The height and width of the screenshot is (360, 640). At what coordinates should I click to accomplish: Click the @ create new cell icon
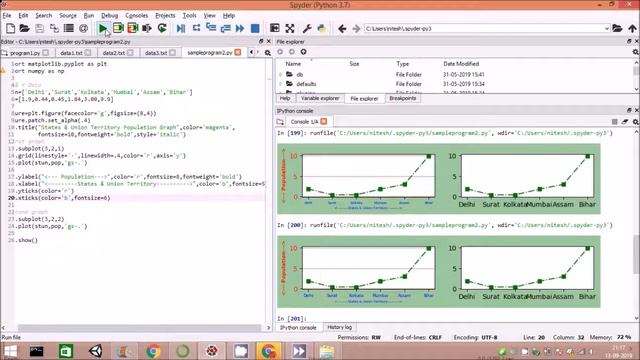[83, 28]
